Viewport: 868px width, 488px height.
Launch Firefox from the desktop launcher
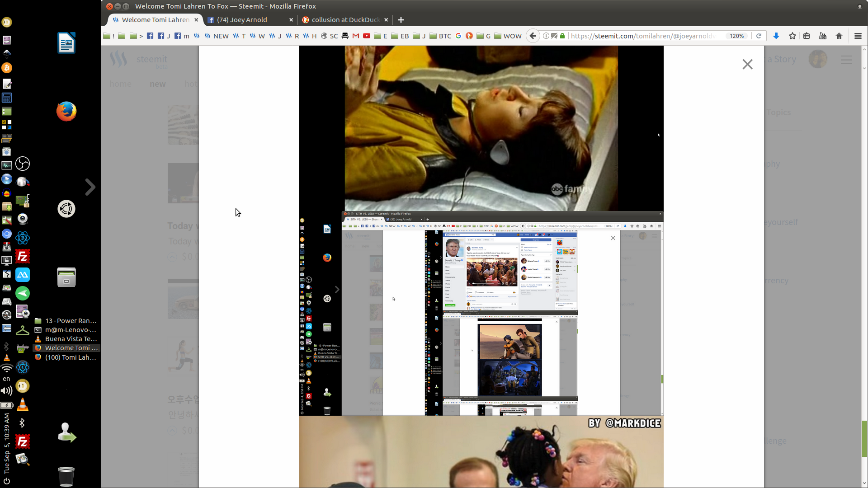point(66,112)
